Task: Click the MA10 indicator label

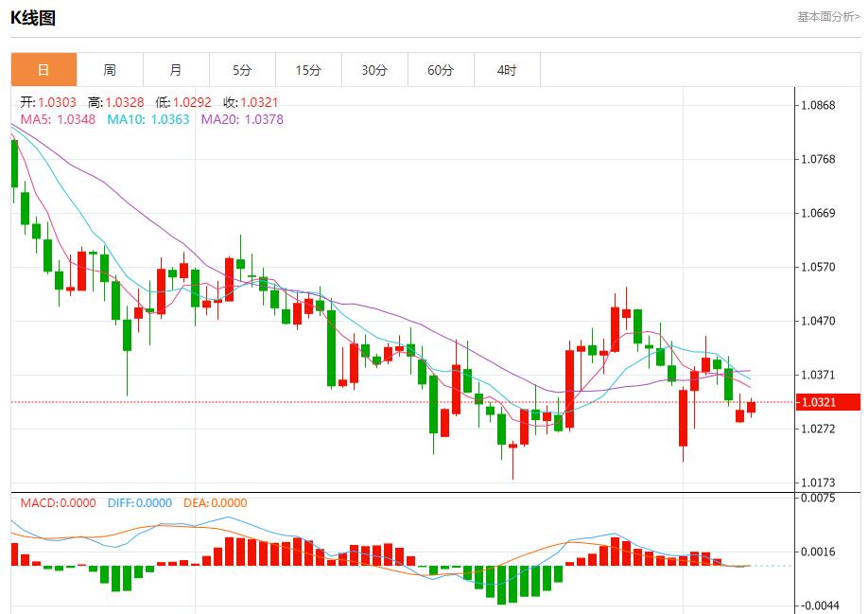Action: [x=148, y=119]
